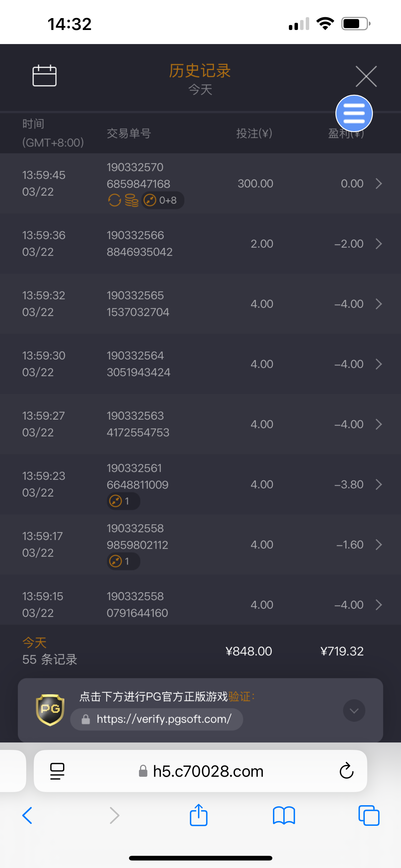Tap the Safari share icon
This screenshot has width=401, height=868.
(x=199, y=816)
